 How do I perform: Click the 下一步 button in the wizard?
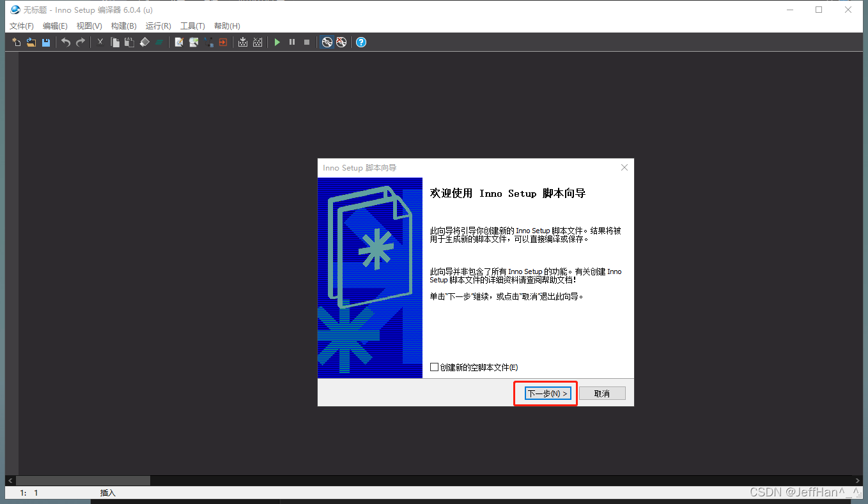545,393
